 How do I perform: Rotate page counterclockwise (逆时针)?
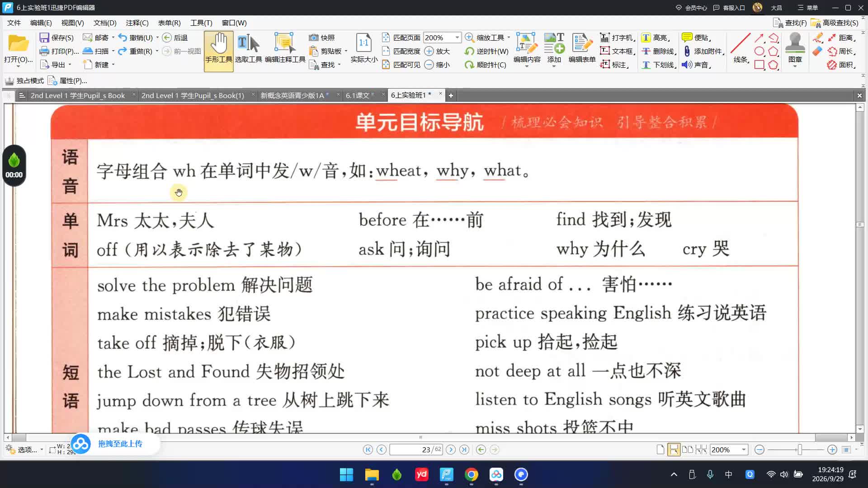486,51
